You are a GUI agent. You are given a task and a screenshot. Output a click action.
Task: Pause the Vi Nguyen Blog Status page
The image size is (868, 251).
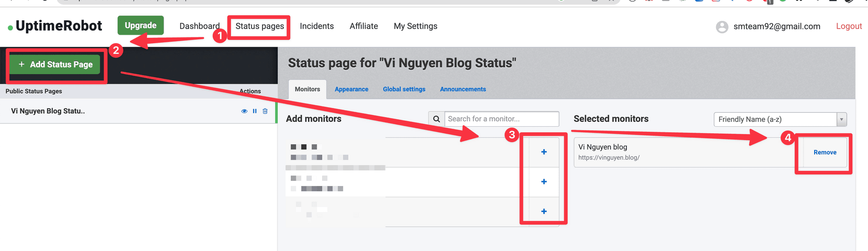(x=255, y=111)
